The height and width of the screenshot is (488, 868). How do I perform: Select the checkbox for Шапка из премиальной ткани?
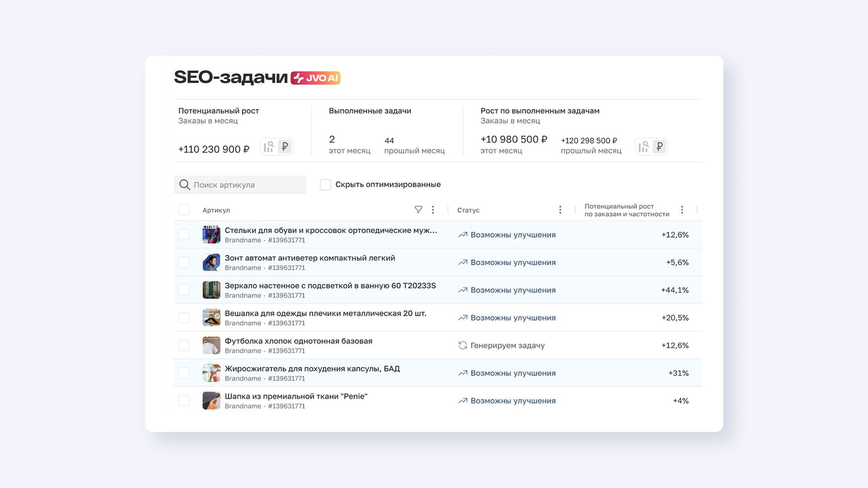pos(184,401)
